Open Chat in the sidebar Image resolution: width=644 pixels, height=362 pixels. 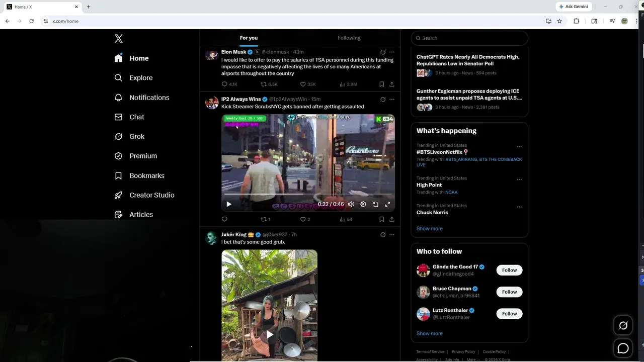tap(129, 117)
